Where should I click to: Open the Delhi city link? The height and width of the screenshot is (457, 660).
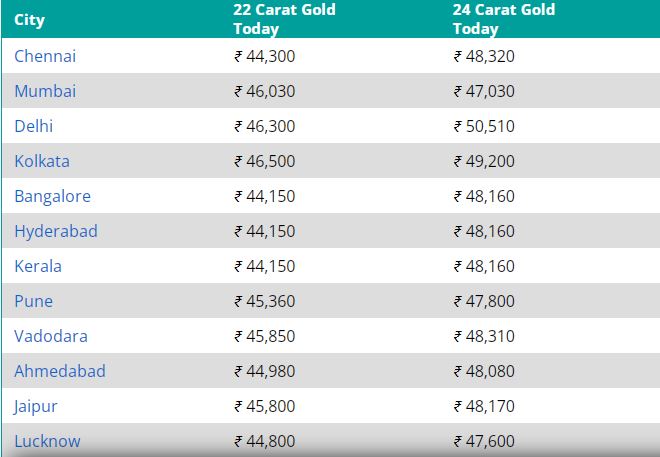click(34, 126)
